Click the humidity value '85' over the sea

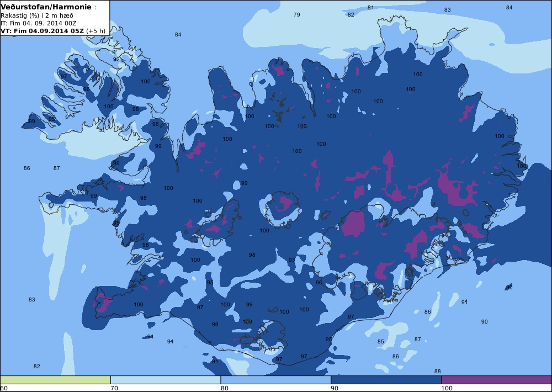pyautogui.click(x=380, y=341)
